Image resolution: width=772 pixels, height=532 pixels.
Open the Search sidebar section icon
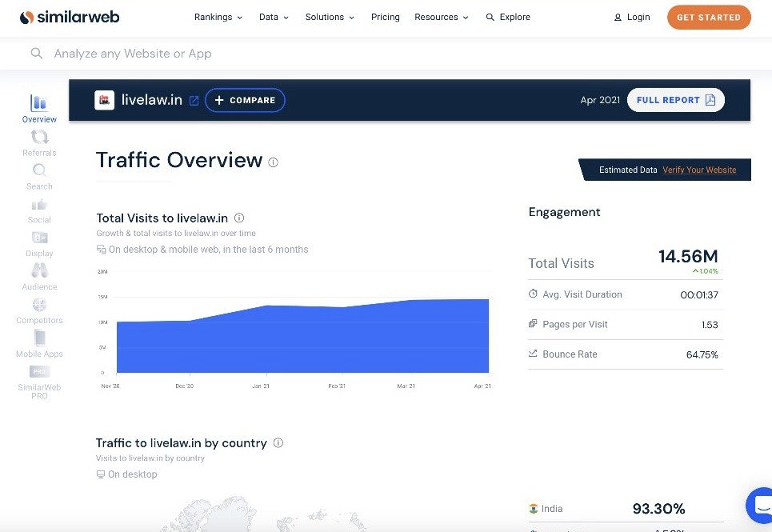39,170
